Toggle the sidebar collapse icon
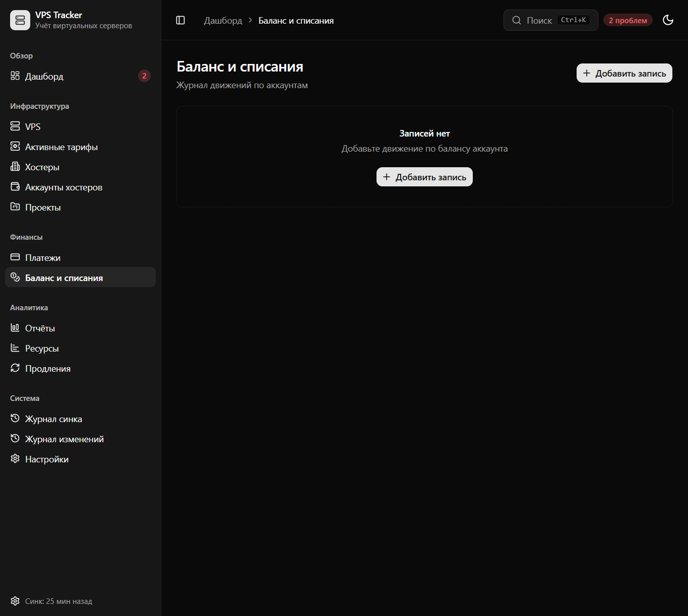The height and width of the screenshot is (616, 688). 180,20
